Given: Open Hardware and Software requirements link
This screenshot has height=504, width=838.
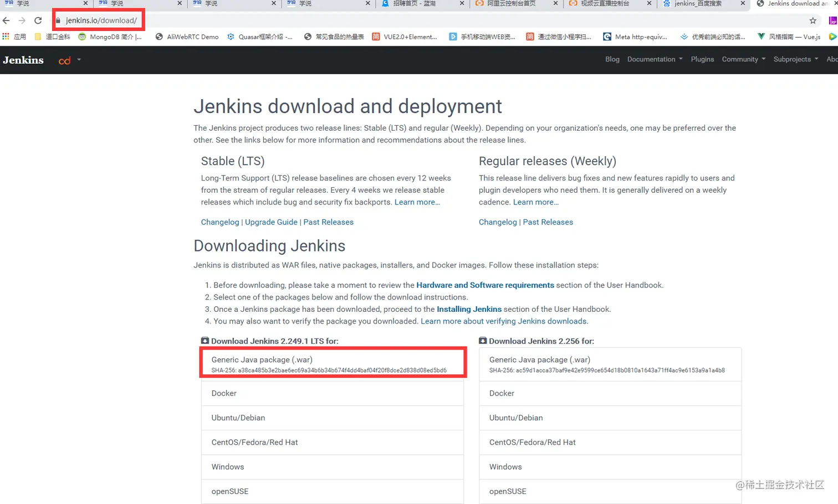Looking at the screenshot, I should (x=485, y=285).
